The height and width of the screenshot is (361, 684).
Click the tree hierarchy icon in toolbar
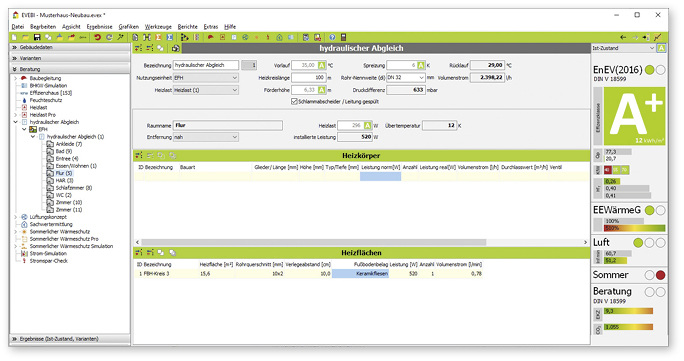pyautogui.click(x=185, y=37)
